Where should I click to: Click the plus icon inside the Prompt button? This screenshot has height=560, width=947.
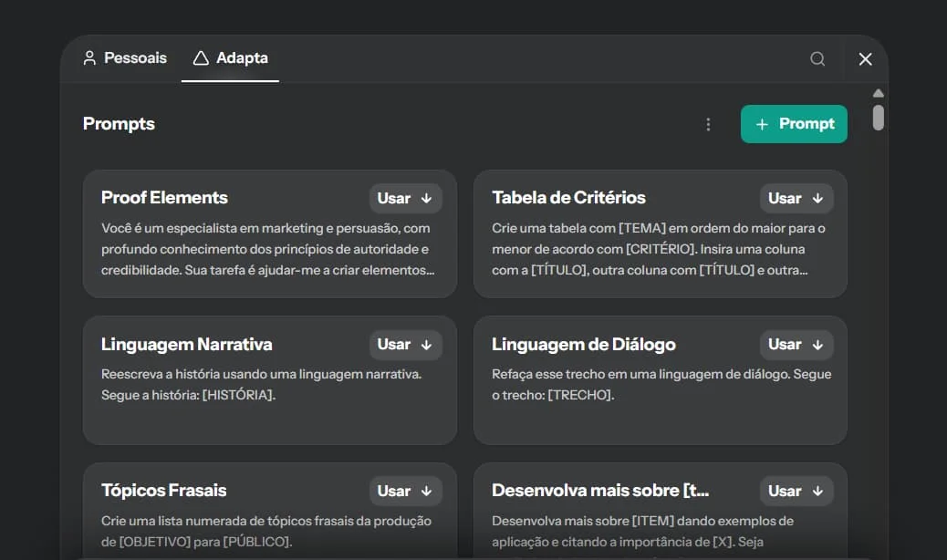point(763,124)
